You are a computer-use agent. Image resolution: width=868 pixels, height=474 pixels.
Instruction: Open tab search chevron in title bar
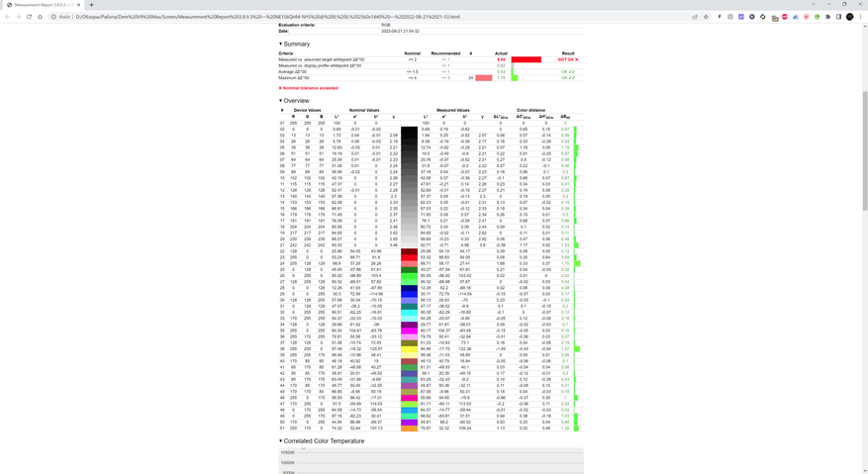(x=814, y=4)
